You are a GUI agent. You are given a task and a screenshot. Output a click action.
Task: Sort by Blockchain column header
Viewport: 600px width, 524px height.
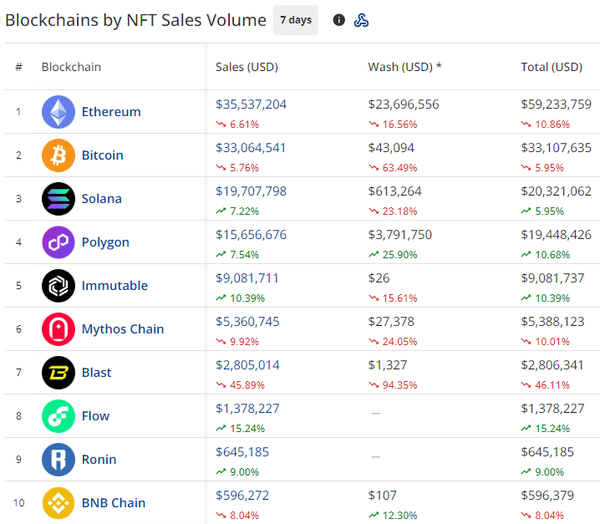[71, 67]
